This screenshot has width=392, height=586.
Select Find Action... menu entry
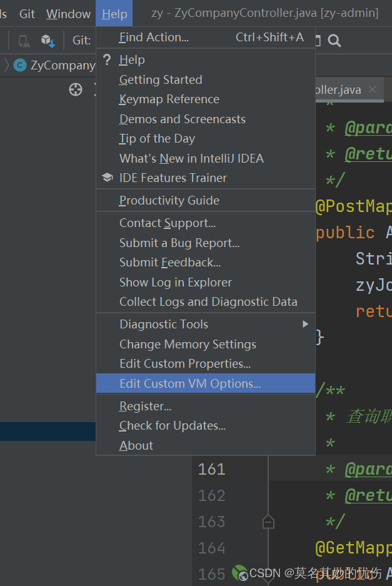206,38
